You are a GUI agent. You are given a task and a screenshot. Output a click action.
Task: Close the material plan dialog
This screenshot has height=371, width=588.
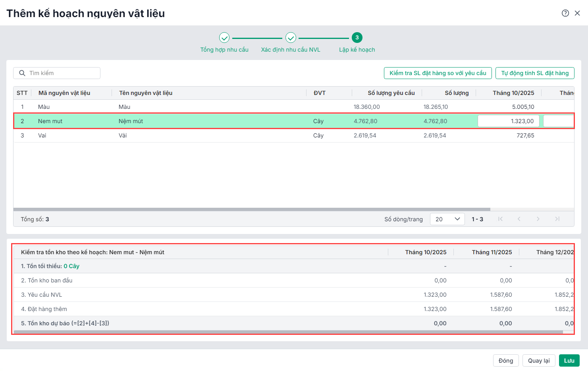(x=577, y=13)
